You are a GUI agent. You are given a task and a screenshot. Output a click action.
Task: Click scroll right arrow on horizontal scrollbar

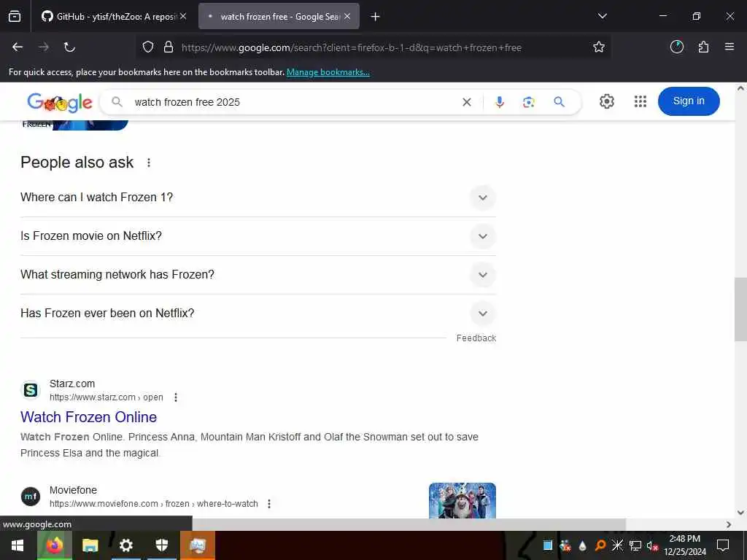tap(729, 524)
